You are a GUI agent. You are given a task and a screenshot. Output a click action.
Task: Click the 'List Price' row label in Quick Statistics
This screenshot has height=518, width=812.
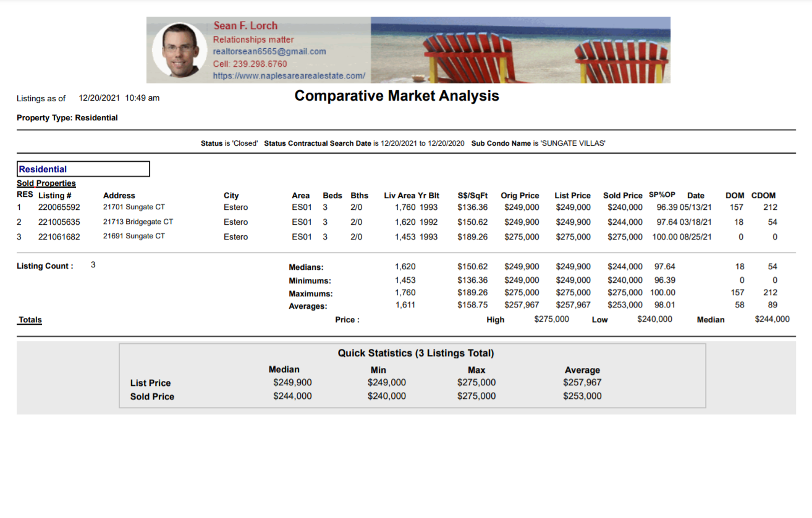150,383
